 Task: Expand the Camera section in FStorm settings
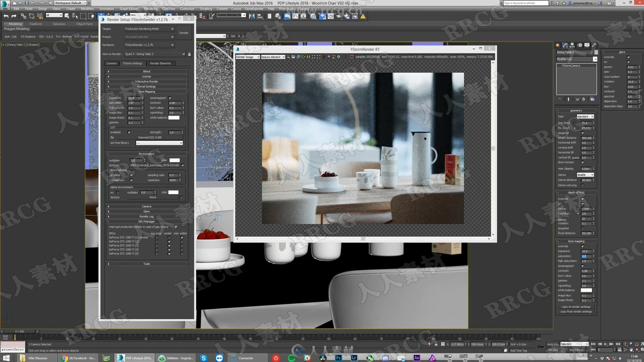pos(146,206)
